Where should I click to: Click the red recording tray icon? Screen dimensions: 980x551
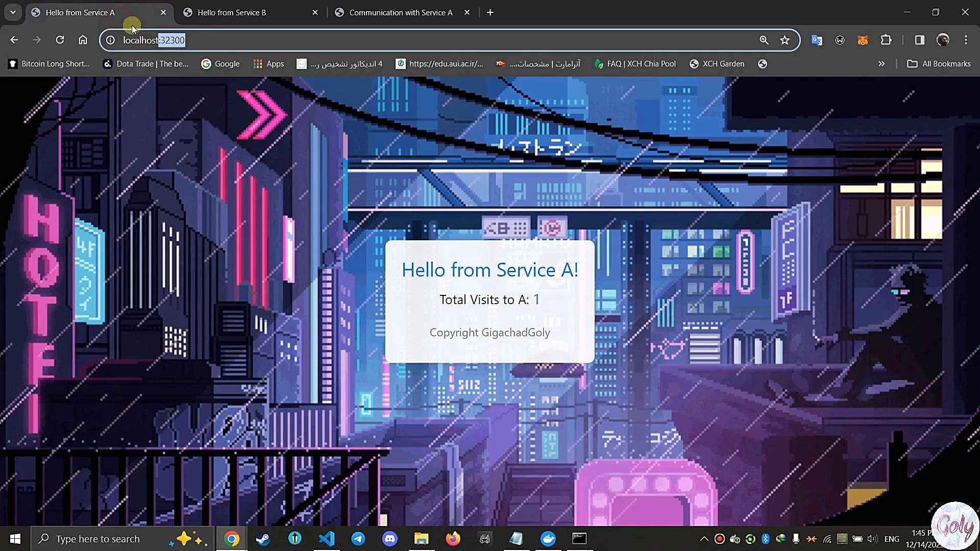pyautogui.click(x=720, y=539)
